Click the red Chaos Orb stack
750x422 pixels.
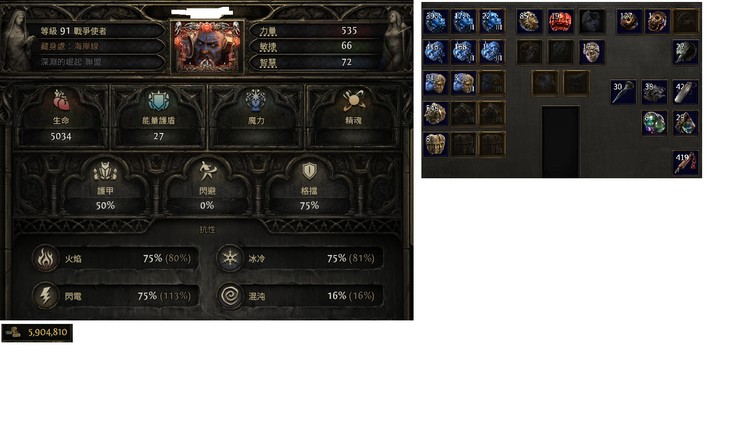coord(561,22)
